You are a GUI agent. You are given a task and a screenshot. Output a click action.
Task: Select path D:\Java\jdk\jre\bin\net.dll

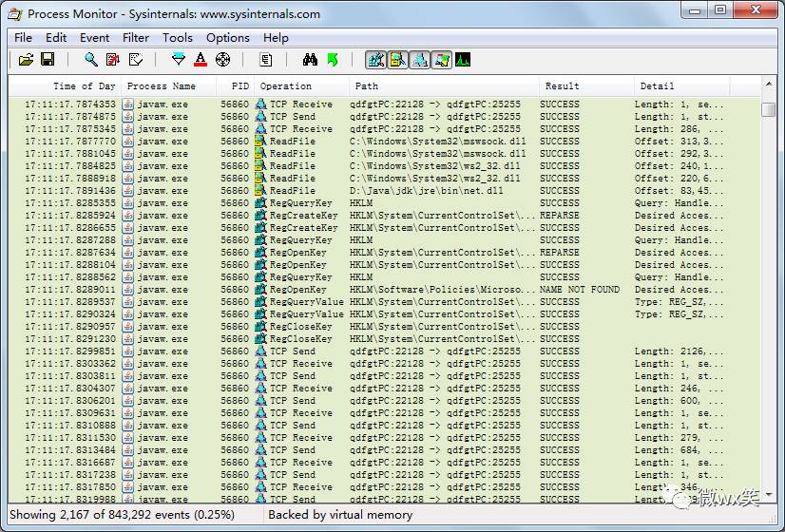click(x=426, y=191)
